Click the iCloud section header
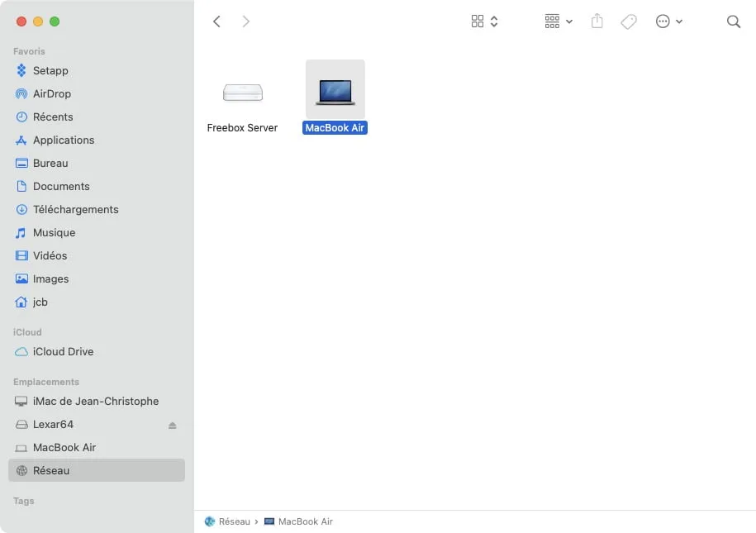 coord(27,332)
